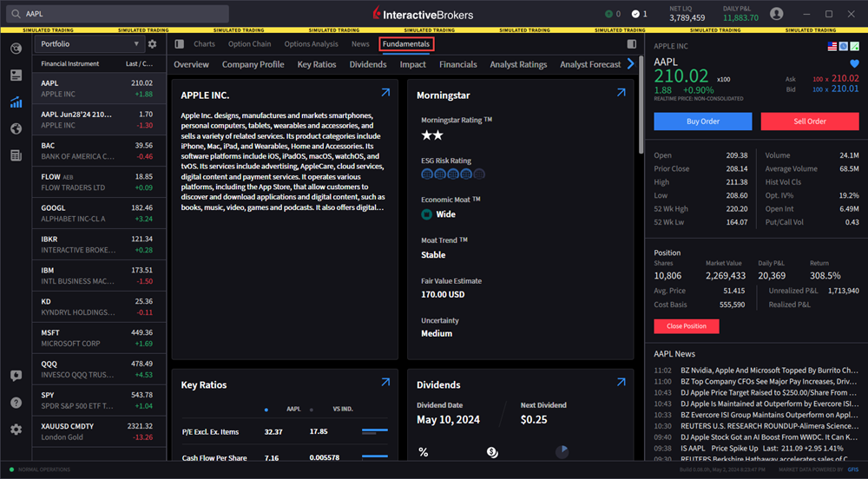
Task: Click the blue clock icon in quote panel
Action: click(844, 47)
